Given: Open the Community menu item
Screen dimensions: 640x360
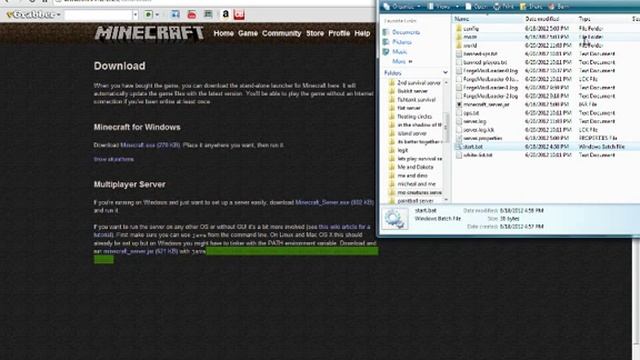Looking at the screenshot, I should [282, 33].
